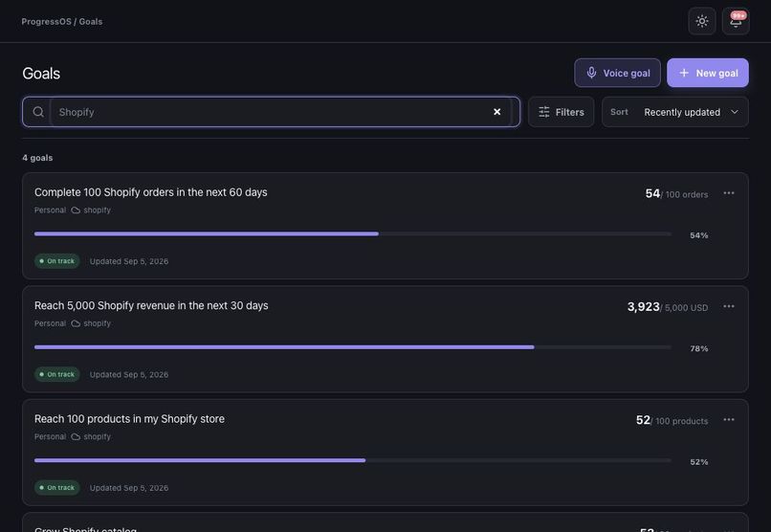The height and width of the screenshot is (532, 771).
Task: Click Updated Sep 5, 2026 on products goal
Action: [129, 488]
